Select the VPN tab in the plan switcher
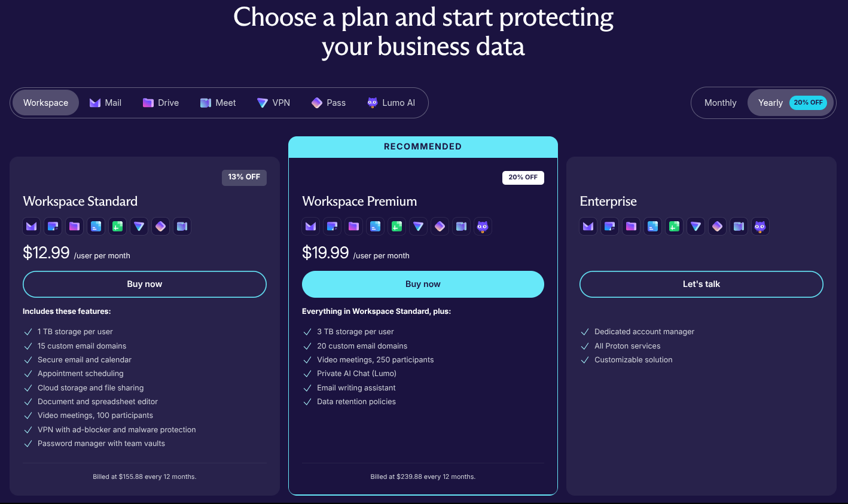This screenshot has height=504, width=848. click(273, 102)
